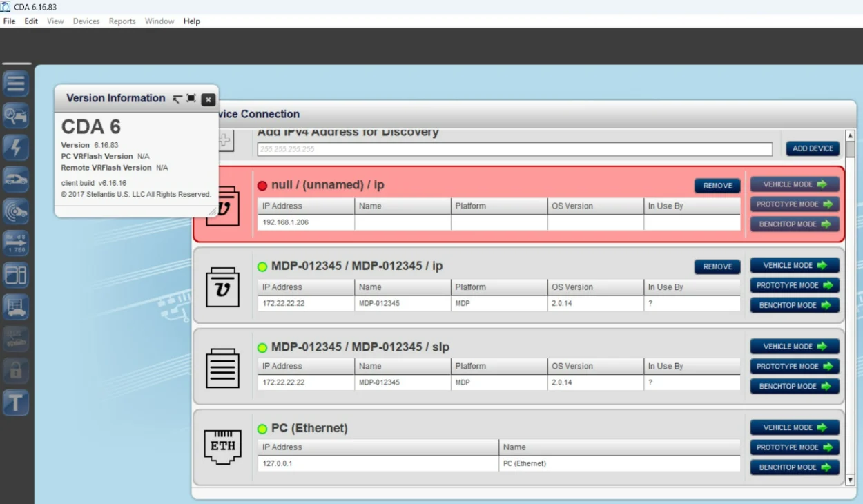Open the Rx data 7E0 traffic icon
This screenshot has width=863, height=504.
[16, 242]
